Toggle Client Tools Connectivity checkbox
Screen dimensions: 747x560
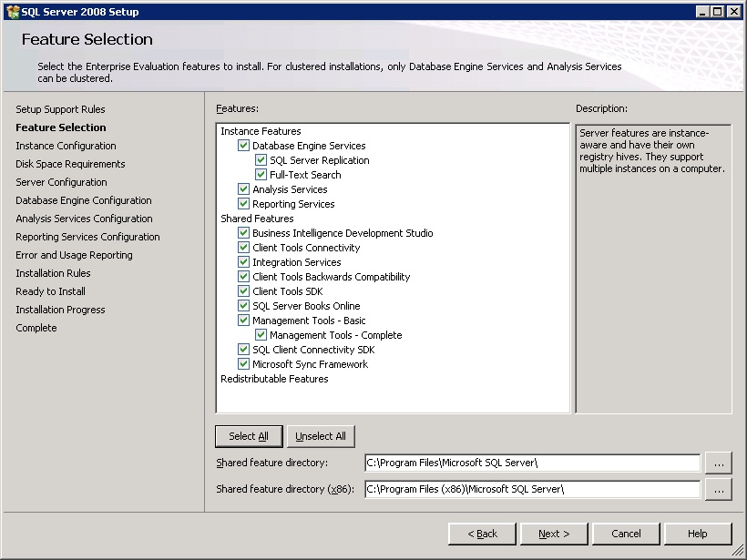click(x=243, y=247)
